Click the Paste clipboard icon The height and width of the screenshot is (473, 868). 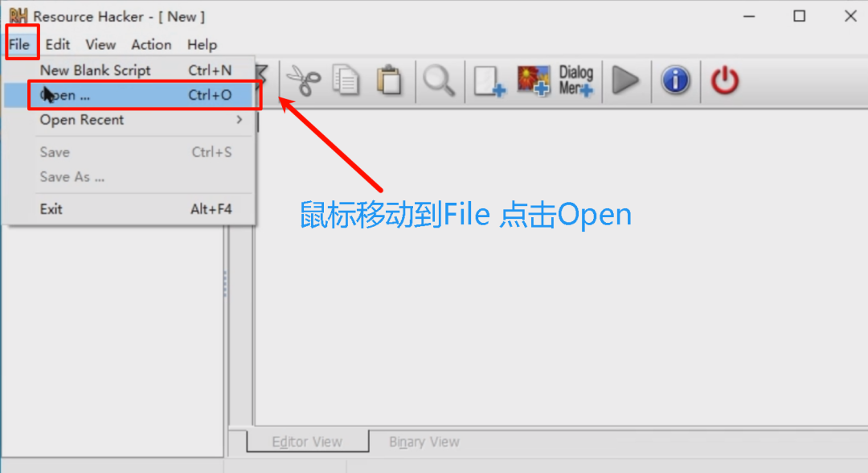point(389,81)
